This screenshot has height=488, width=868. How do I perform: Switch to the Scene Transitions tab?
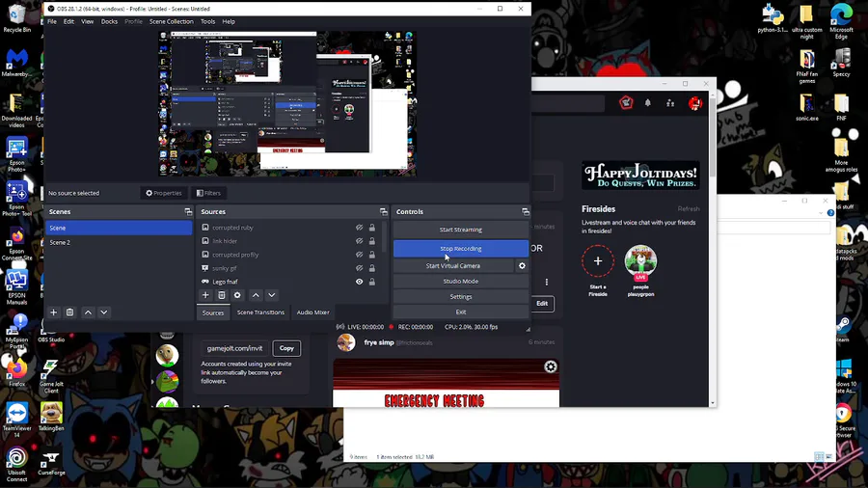pyautogui.click(x=260, y=312)
